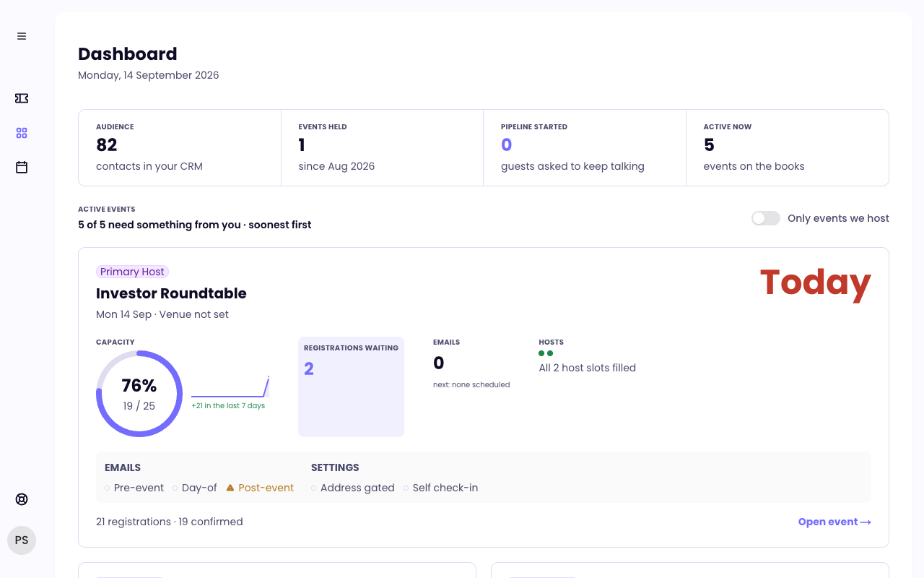Click the Day-of email status
The width and height of the screenshot is (924, 578).
[x=195, y=488]
